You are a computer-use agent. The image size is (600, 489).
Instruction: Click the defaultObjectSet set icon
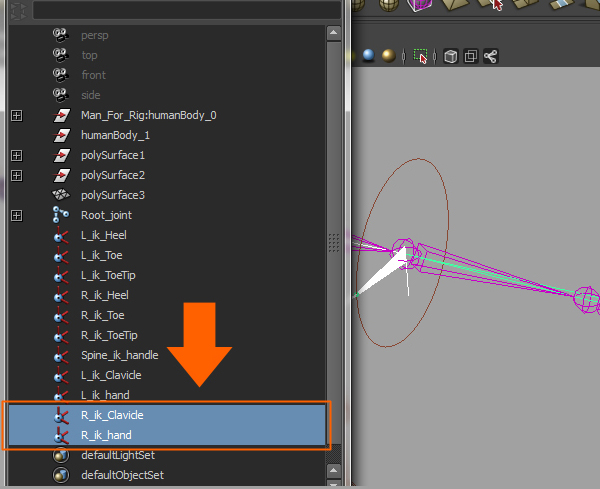[x=61, y=475]
